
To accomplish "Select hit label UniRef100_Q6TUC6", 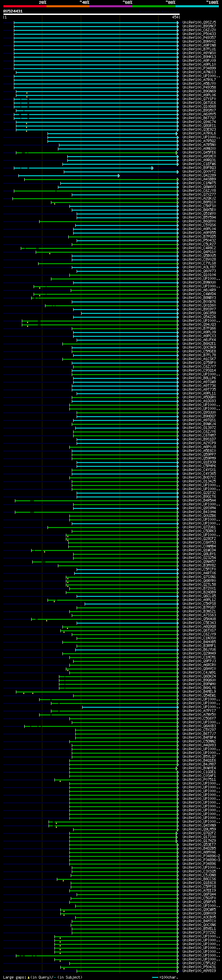I will coord(199,103).
